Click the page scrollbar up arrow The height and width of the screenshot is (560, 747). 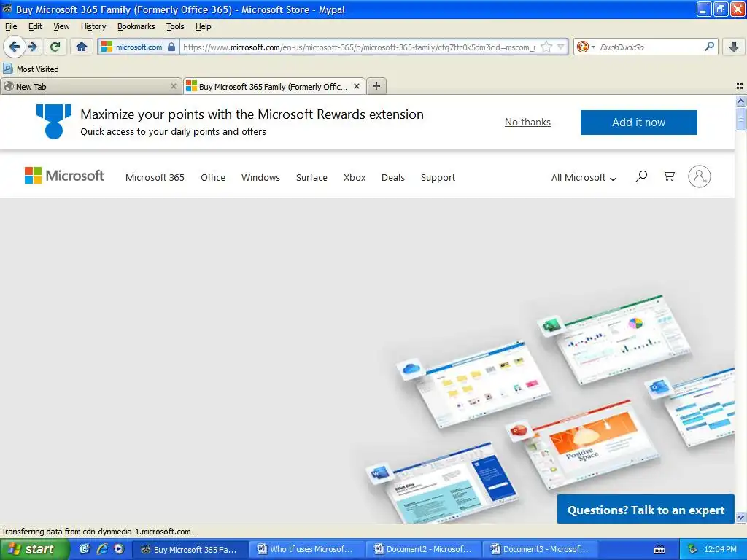(740, 101)
